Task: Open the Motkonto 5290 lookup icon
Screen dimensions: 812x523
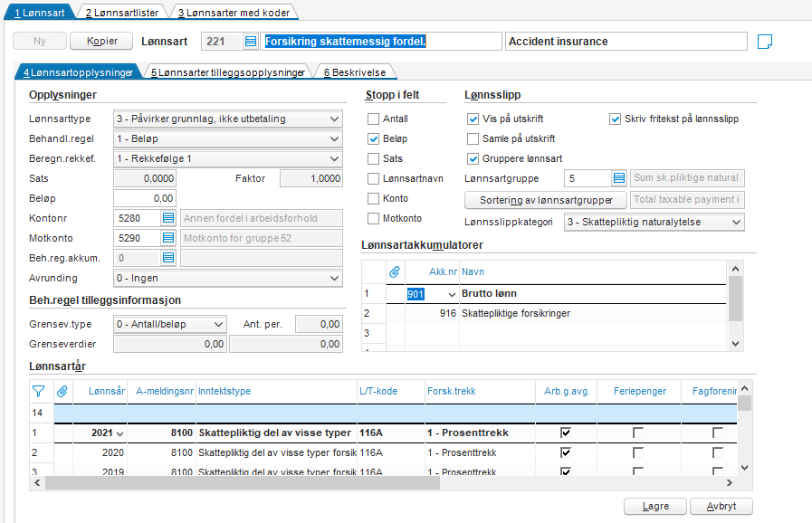Action: pos(167,238)
